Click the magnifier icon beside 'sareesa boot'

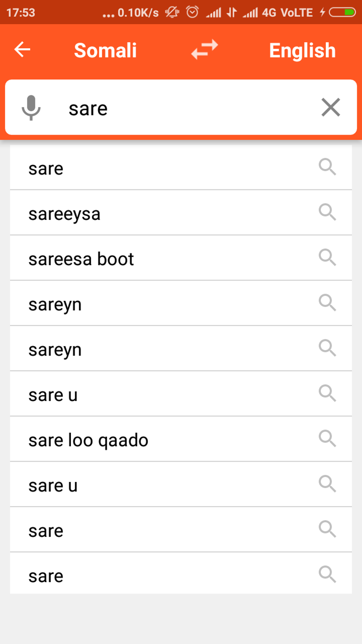[327, 258]
